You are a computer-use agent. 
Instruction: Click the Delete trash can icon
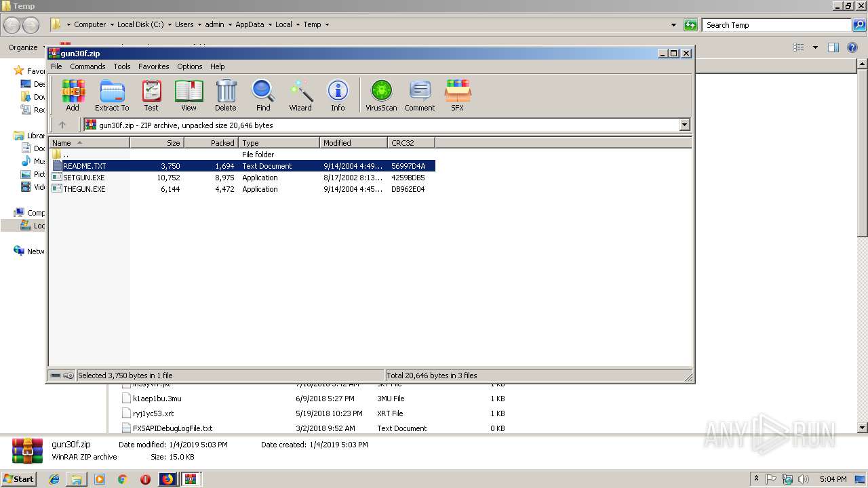(226, 95)
